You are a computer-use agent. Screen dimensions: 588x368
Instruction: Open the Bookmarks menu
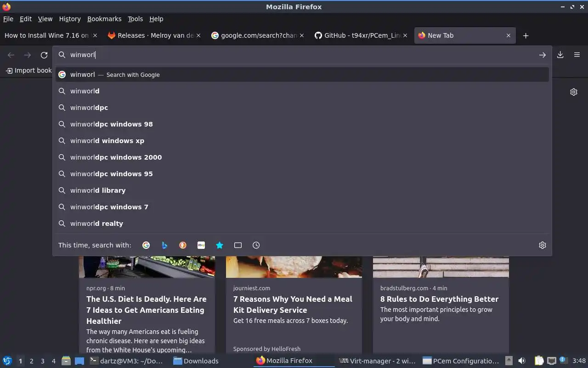point(104,19)
